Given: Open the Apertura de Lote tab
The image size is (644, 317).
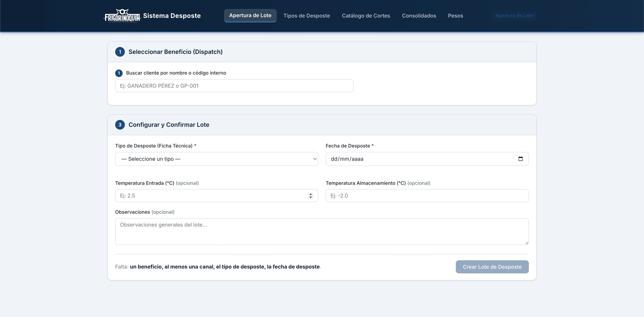Looking at the screenshot, I should pyautogui.click(x=250, y=15).
